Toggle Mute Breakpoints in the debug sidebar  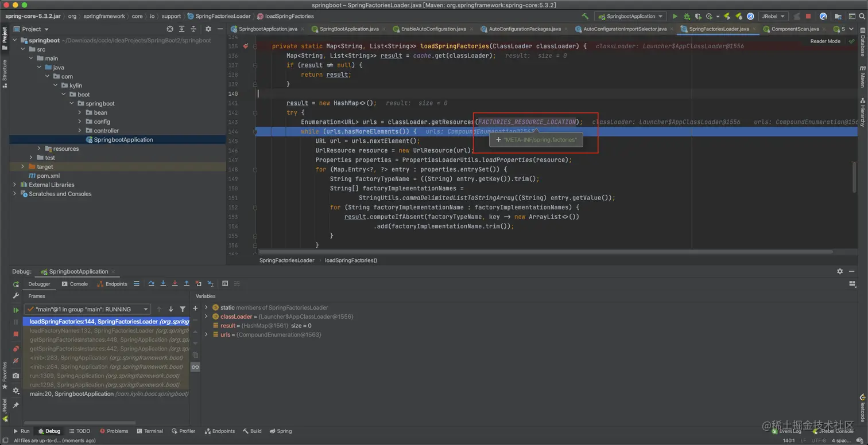tap(15, 361)
